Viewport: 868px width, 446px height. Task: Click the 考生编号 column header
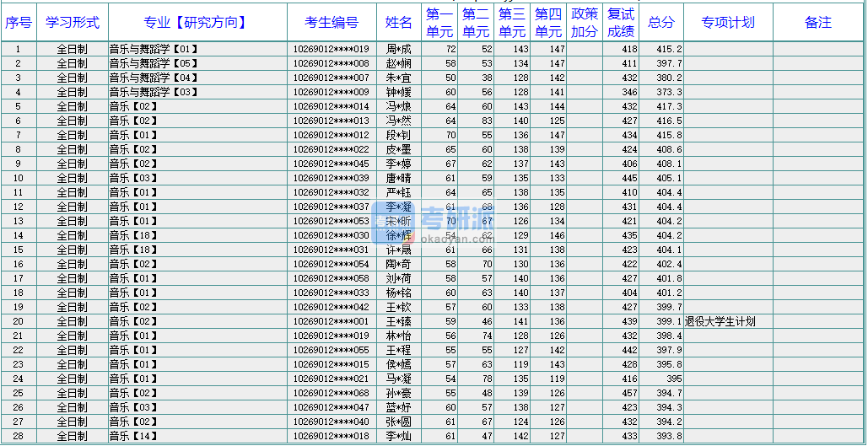pos(331,23)
